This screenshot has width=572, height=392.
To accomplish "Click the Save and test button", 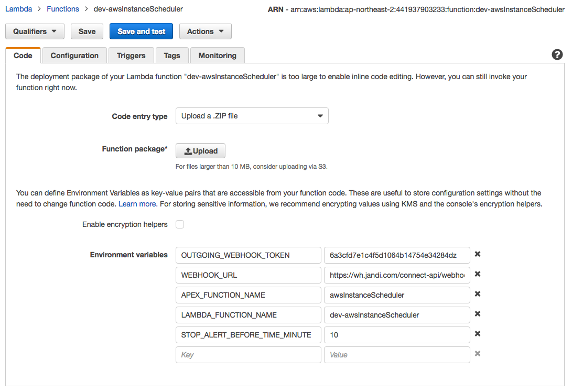I will pos(142,31).
